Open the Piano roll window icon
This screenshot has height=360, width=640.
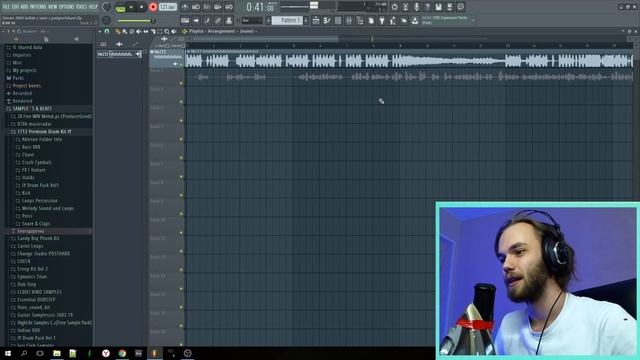point(327,20)
